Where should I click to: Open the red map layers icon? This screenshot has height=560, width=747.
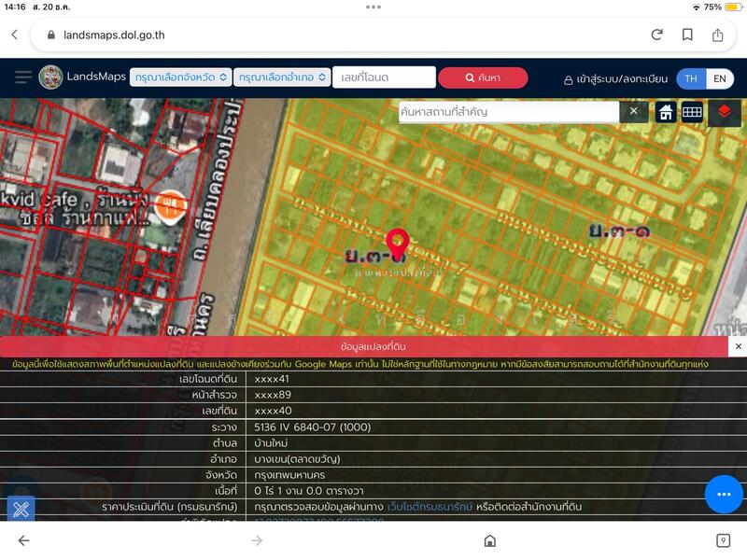coord(724,112)
